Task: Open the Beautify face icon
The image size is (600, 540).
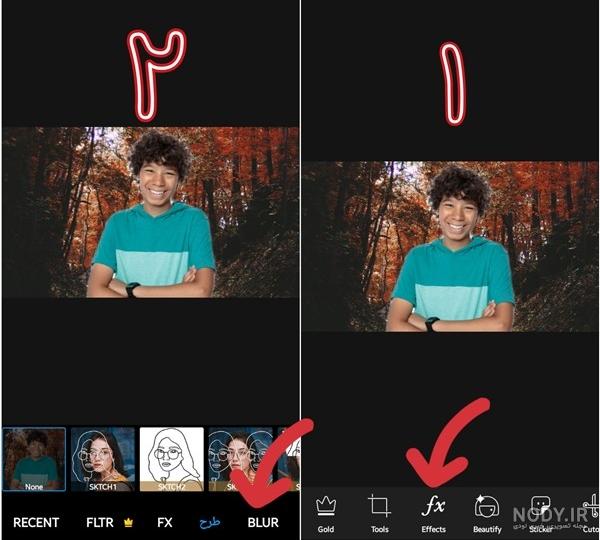Action: pos(487,506)
